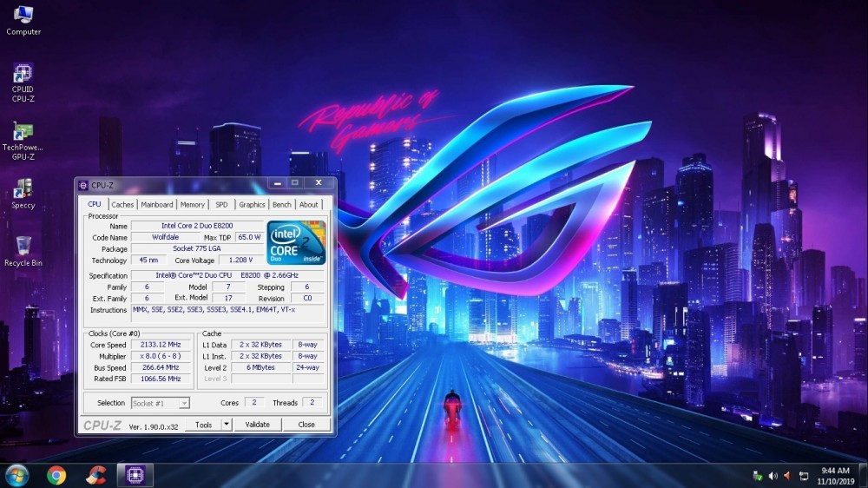Click the volume speaker tray icon
Image resolution: width=868 pixels, height=488 pixels.
click(x=773, y=476)
